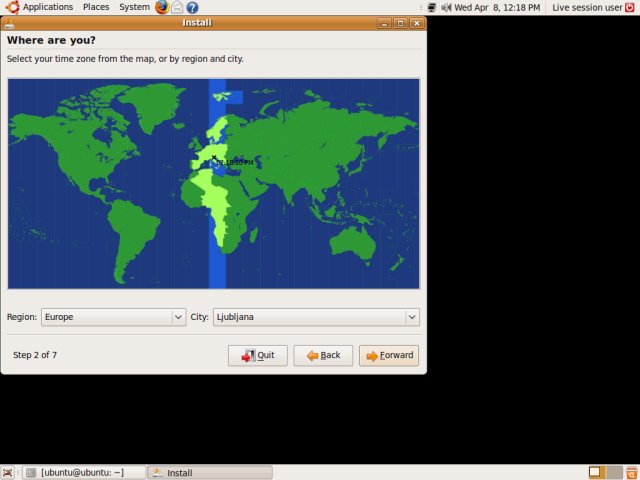Switch to the first workspace in switcher
The height and width of the screenshot is (480, 640).
[x=597, y=472]
